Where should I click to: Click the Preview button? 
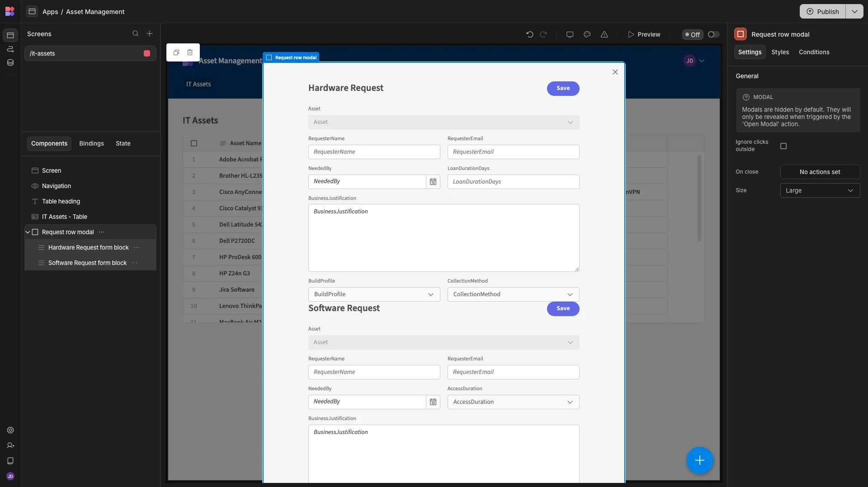[644, 34]
